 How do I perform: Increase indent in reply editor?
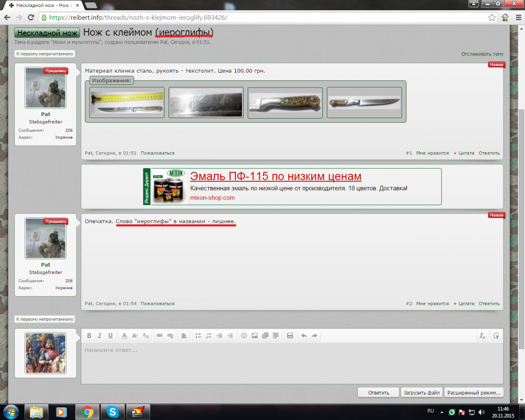click(x=231, y=336)
